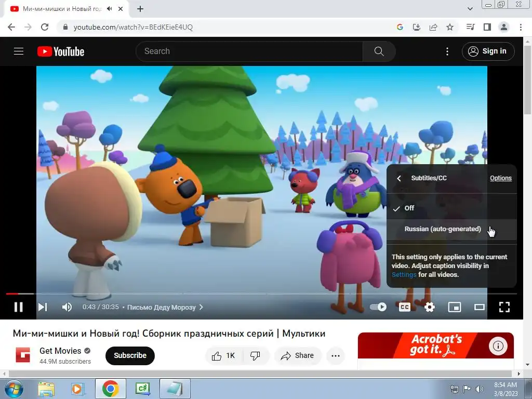
Task: Open media controls in Chrome toolbar
Action: [470, 27]
